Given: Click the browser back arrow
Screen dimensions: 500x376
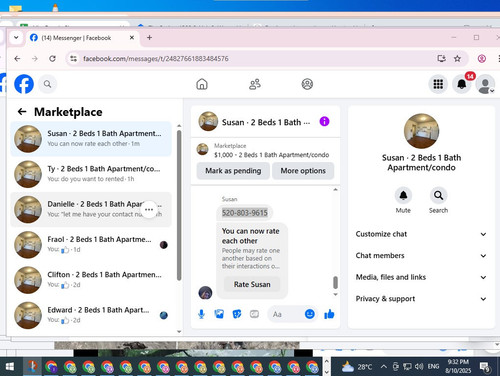Looking at the screenshot, I should [x=17, y=59].
